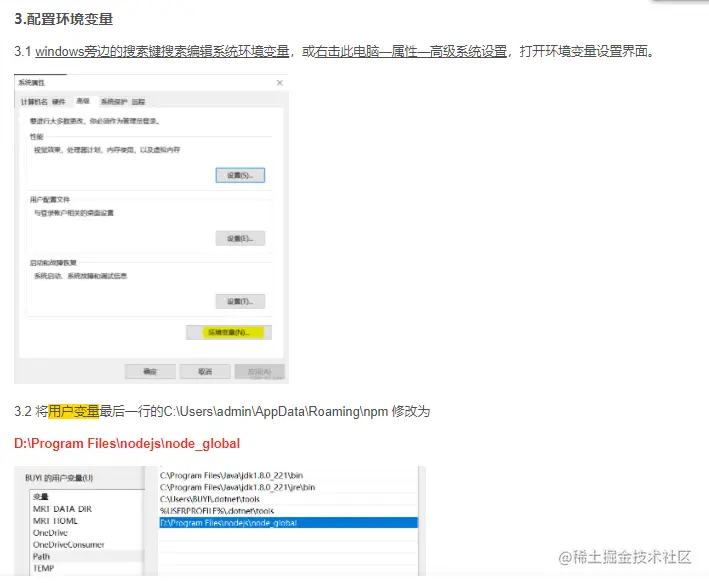Click 设置(S) button under 性能
Viewport: 709px width, 583px height.
pyautogui.click(x=240, y=175)
